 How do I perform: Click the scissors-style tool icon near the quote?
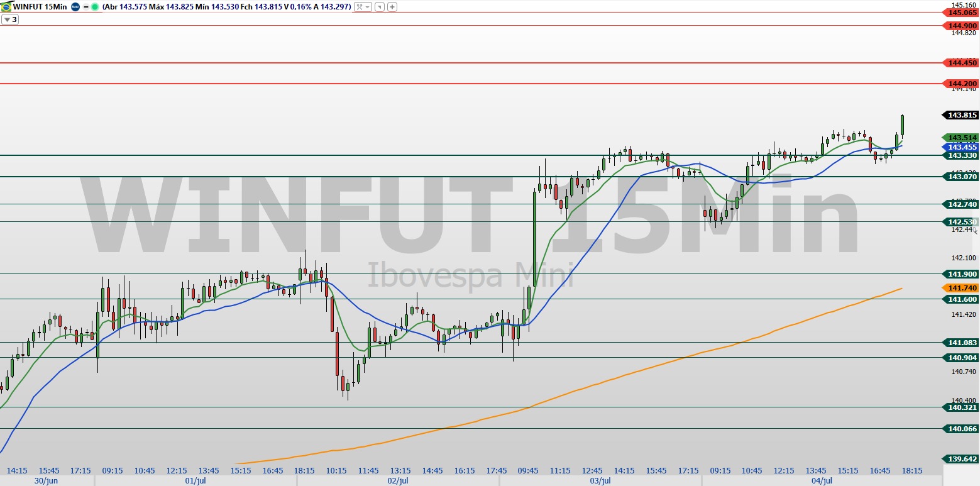click(358, 8)
